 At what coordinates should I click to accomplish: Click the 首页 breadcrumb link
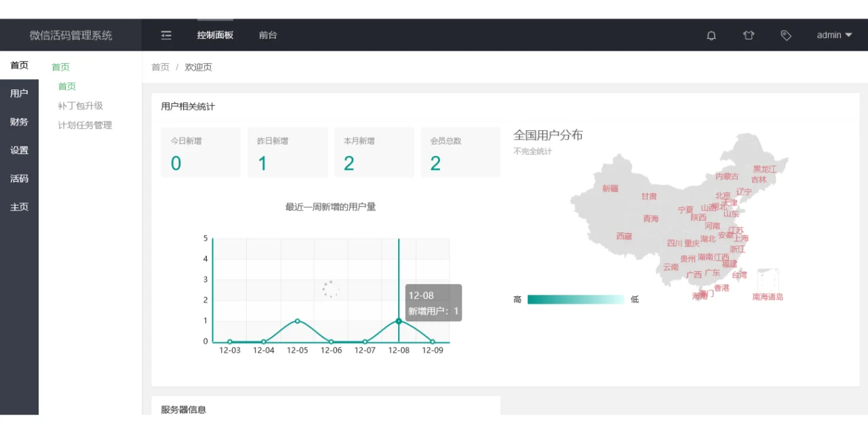coord(160,67)
